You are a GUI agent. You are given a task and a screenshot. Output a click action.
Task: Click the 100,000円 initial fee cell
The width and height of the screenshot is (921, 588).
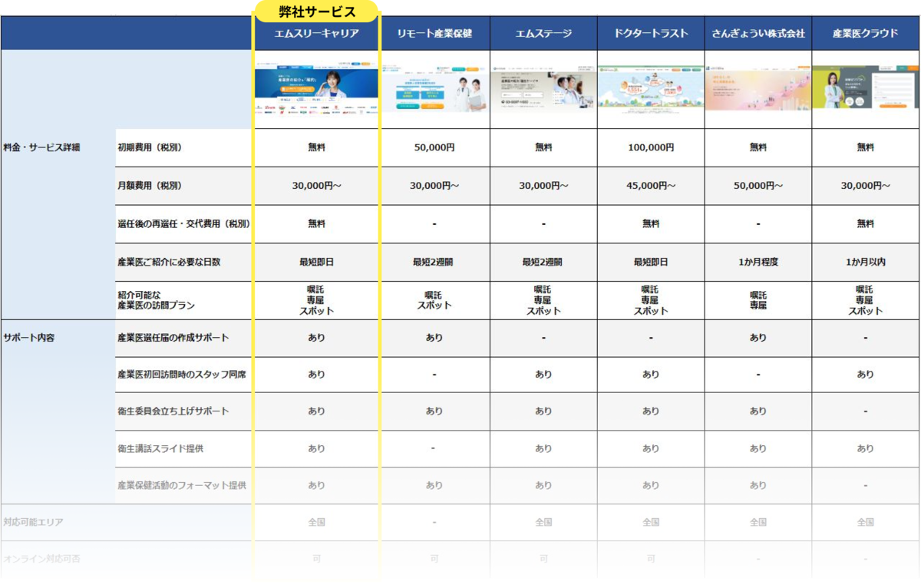click(x=651, y=147)
